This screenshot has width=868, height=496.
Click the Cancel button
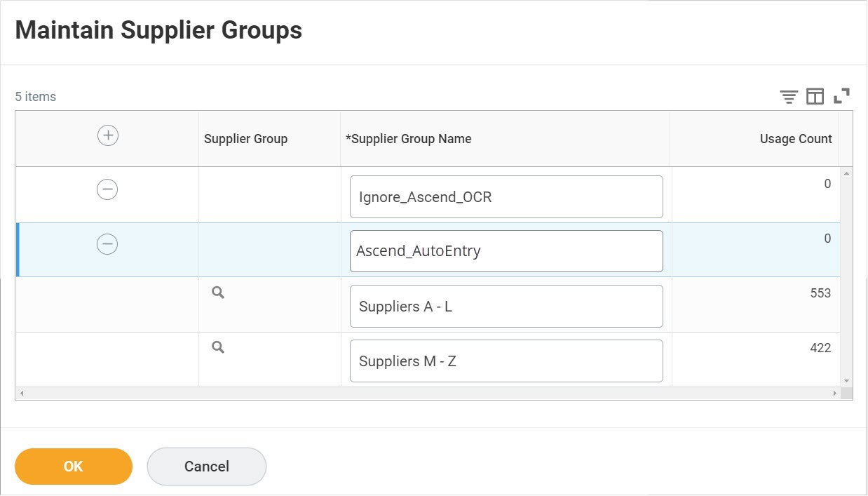tap(206, 466)
